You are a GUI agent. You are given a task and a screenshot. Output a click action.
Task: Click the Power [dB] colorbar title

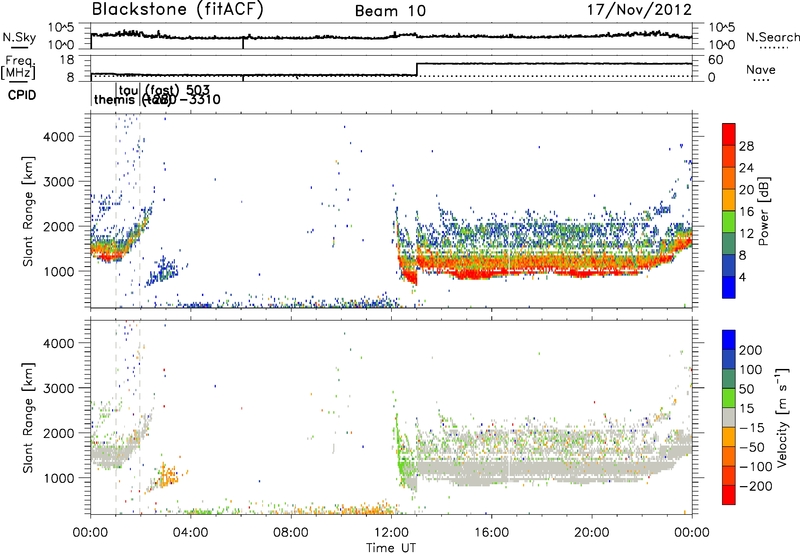(x=763, y=211)
